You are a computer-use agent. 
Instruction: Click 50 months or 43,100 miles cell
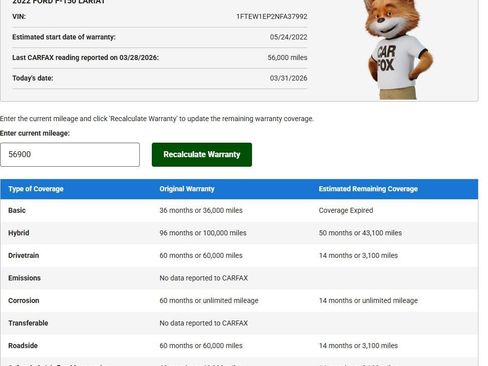click(360, 233)
